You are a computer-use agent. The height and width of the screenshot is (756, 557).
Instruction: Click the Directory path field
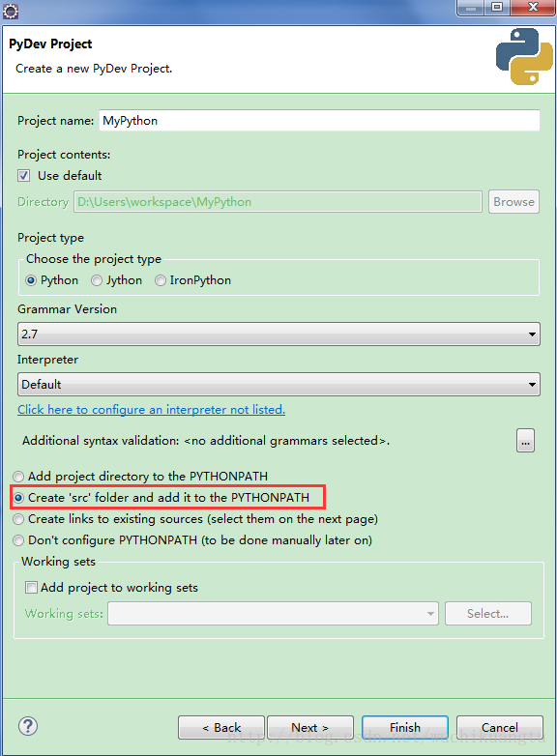point(278,201)
